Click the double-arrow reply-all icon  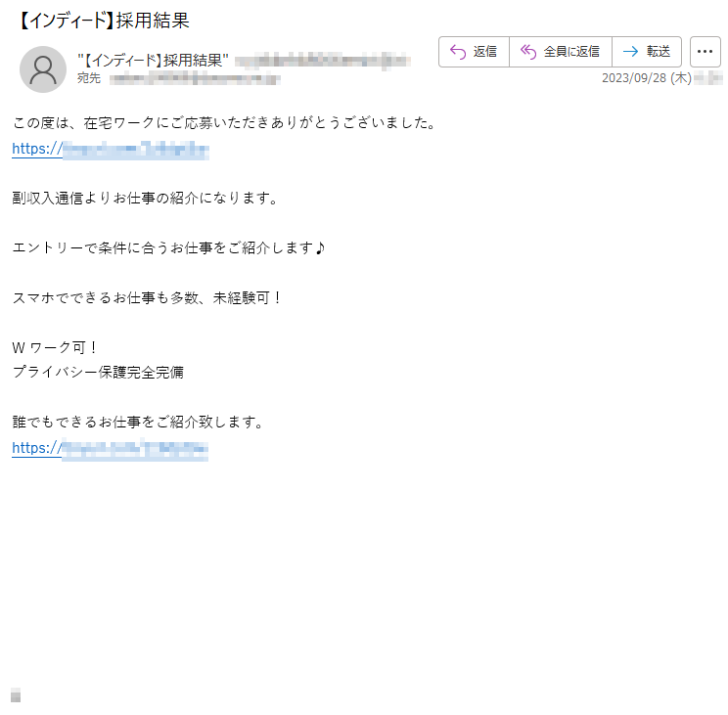(x=528, y=52)
